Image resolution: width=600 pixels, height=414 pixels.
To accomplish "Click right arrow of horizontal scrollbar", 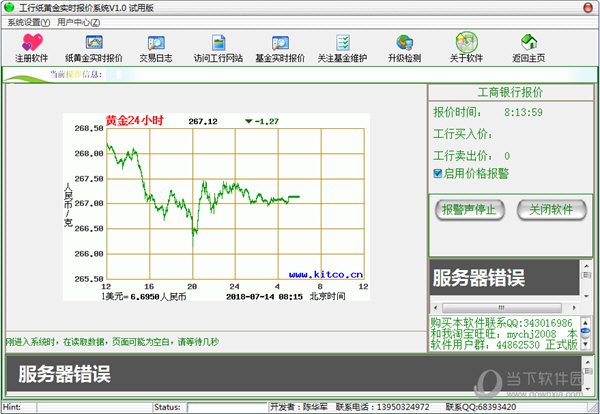I will (x=573, y=308).
